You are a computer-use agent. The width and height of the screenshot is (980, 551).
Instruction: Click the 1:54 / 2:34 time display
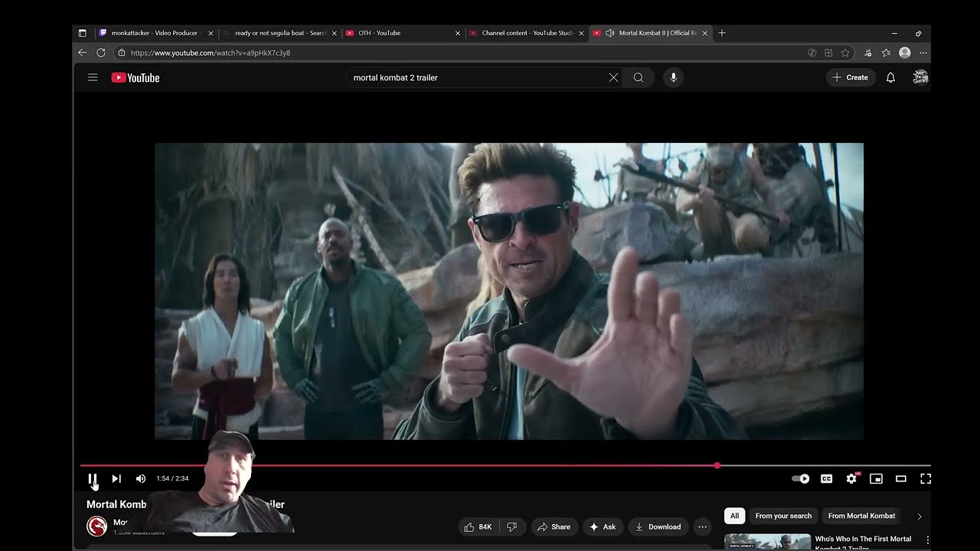pos(172,478)
